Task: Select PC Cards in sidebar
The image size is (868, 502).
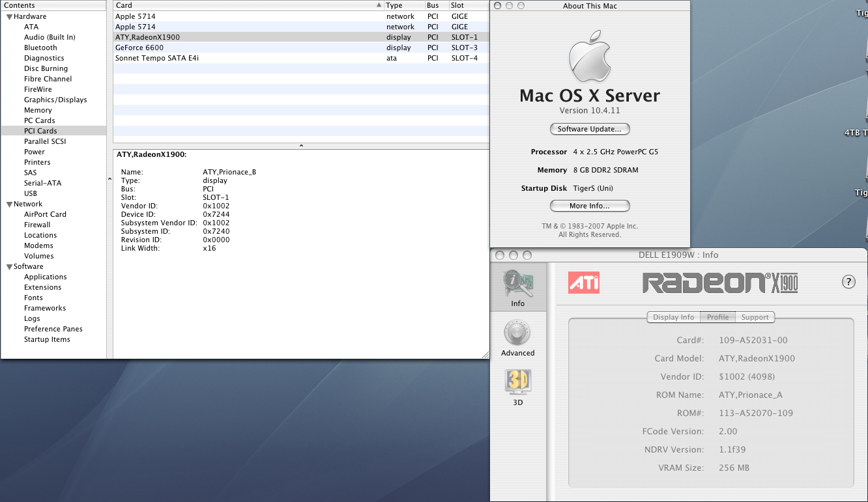Action: pos(40,120)
